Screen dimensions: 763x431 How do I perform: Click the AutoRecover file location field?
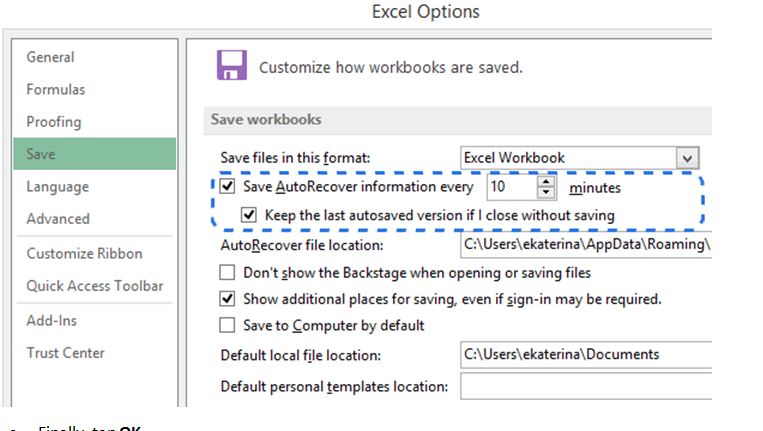click(586, 245)
